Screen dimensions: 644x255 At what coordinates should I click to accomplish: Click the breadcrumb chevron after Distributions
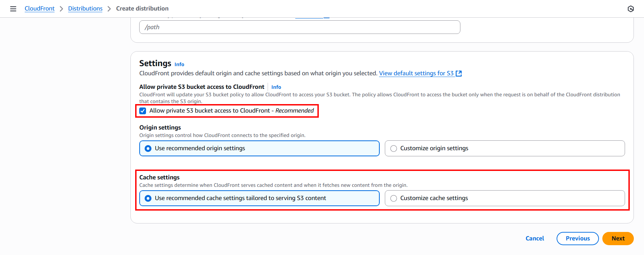(109, 9)
